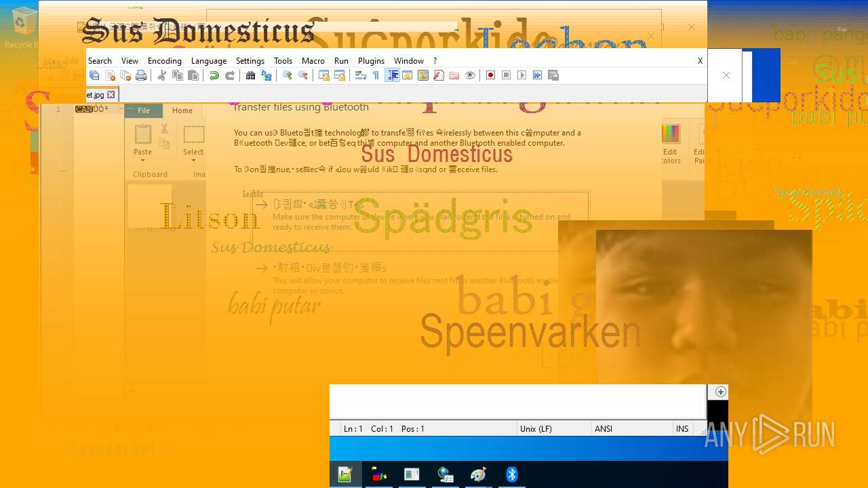Click Run Macro Multiple Times icon
The height and width of the screenshot is (488, 868).
537,75
